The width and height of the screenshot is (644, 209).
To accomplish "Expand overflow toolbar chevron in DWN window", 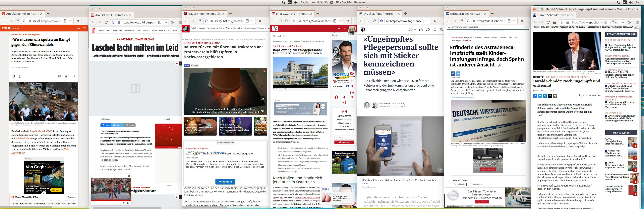I will pos(522,21).
